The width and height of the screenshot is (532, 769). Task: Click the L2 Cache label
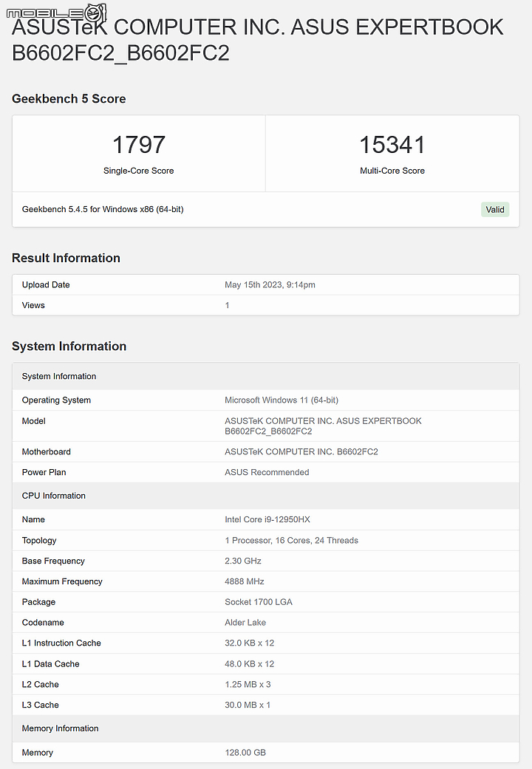coord(40,685)
